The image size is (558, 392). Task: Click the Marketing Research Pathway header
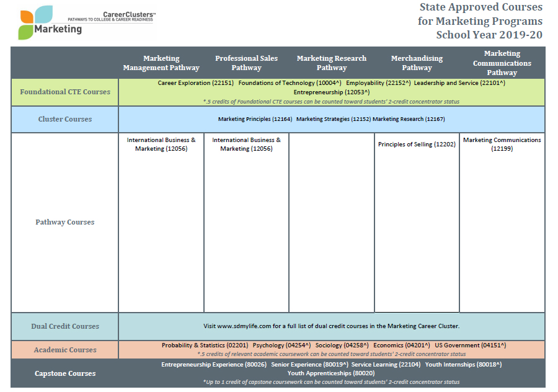pyautogui.click(x=331, y=63)
